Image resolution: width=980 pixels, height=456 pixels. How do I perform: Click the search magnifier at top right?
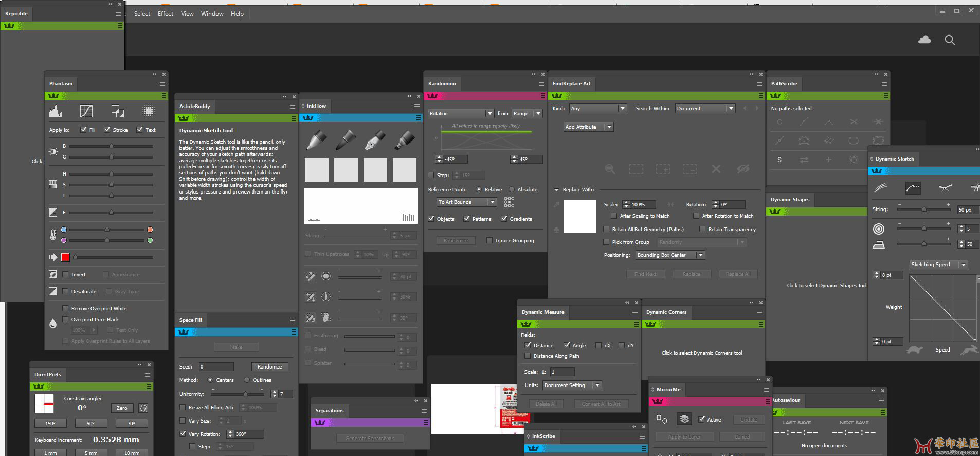[950, 40]
